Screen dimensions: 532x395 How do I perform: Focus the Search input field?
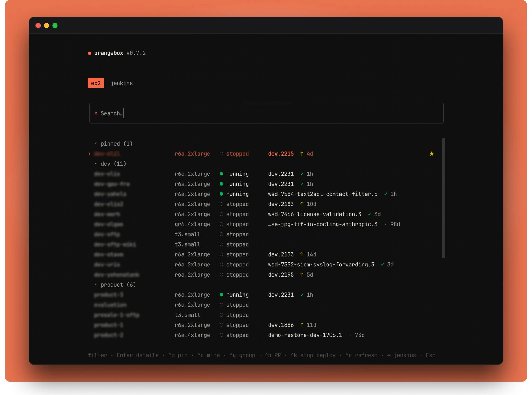coord(266,113)
